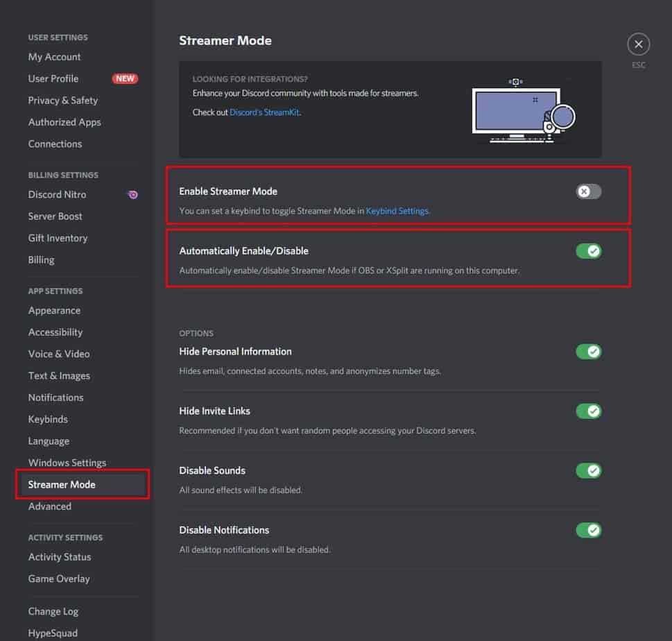The image size is (672, 641).
Task: Toggle the Disable Notifications switch
Action: pyautogui.click(x=588, y=531)
